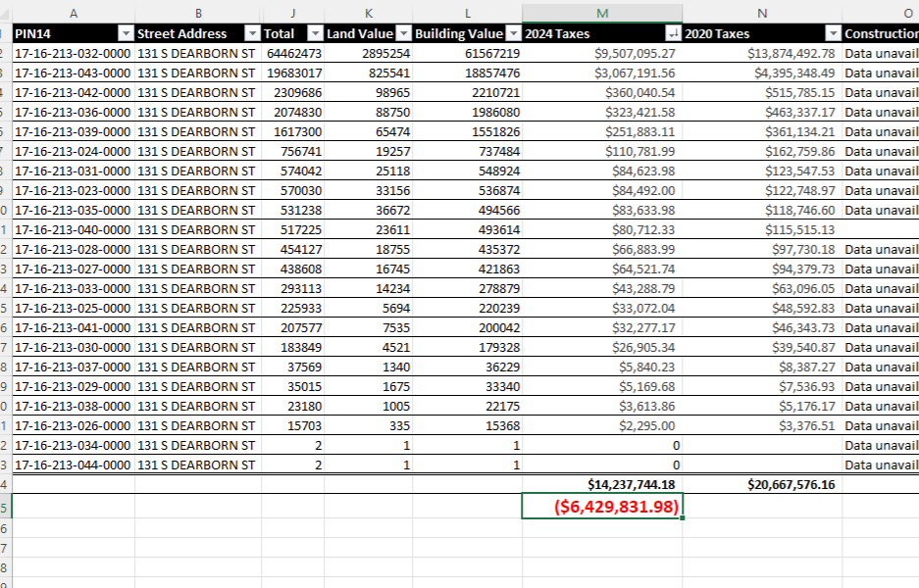The width and height of the screenshot is (919, 588).
Task: Select Total value 183849
Action: (x=292, y=347)
